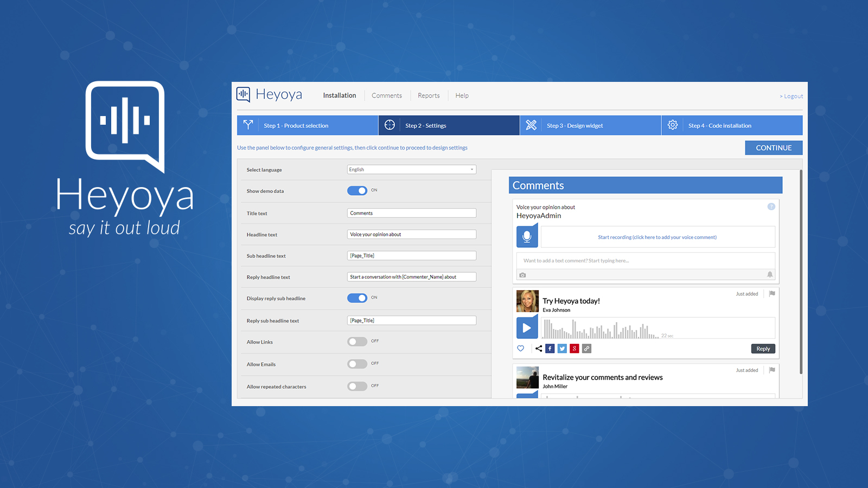Flag Eva Johnson's comment

click(772, 294)
